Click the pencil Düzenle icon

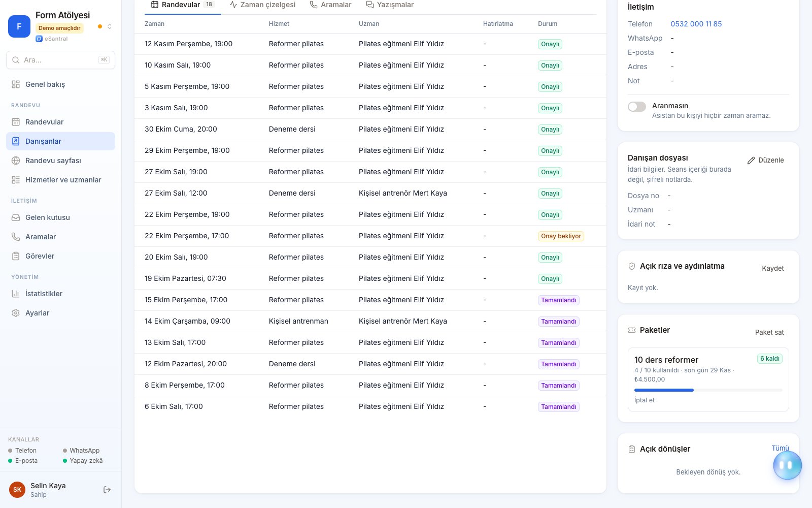point(751,161)
